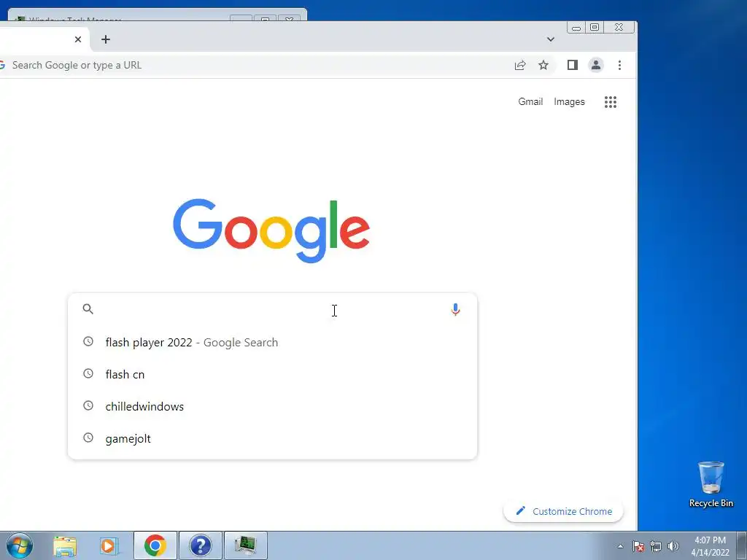Click Customize Chrome button
The width and height of the screenshot is (747, 560).
tap(564, 511)
